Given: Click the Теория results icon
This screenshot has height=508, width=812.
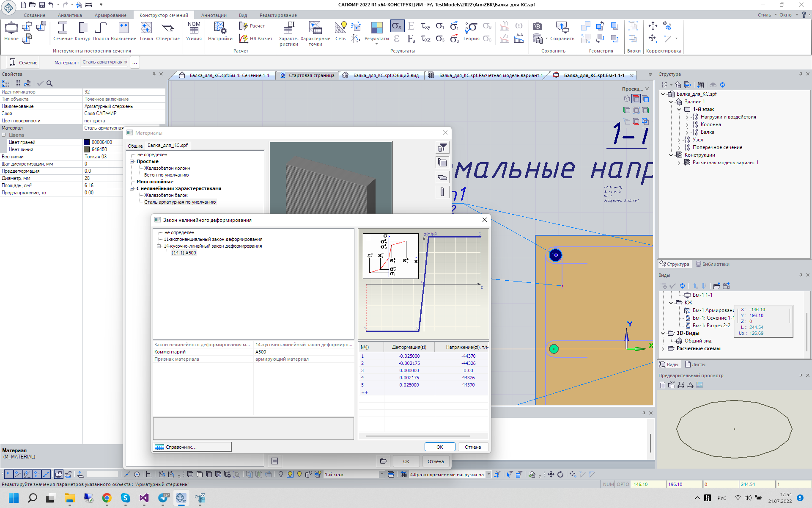Looking at the screenshot, I should pyautogui.click(x=471, y=28).
